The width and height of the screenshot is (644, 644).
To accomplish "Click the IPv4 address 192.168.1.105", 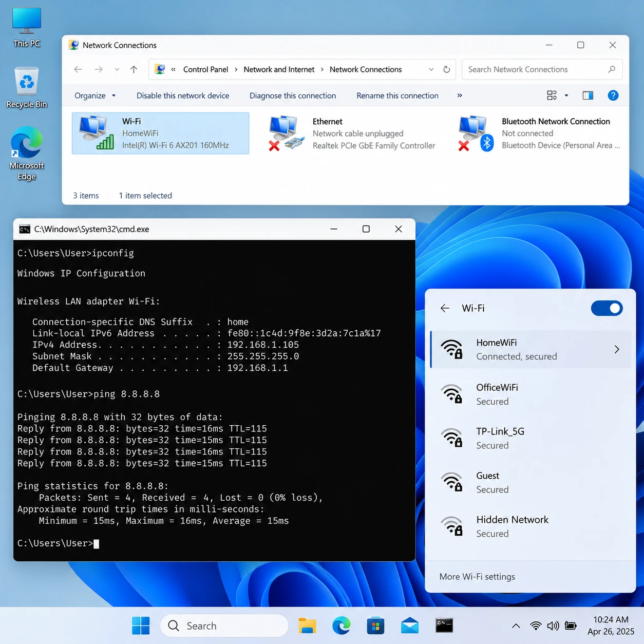I will (x=263, y=345).
